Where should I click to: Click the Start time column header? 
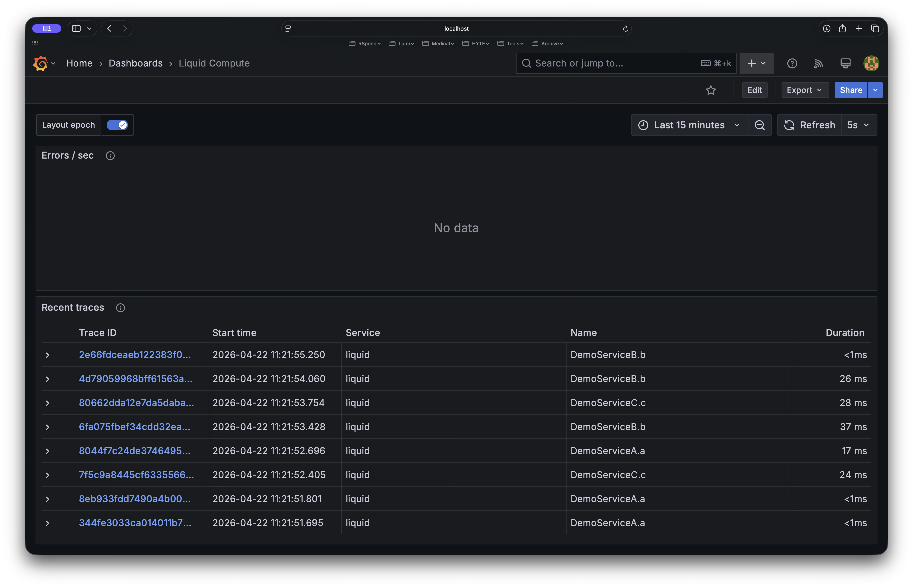[234, 333]
